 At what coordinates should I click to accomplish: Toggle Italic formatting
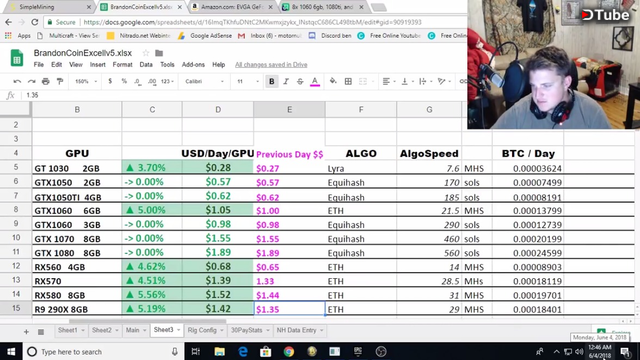pos(286,82)
